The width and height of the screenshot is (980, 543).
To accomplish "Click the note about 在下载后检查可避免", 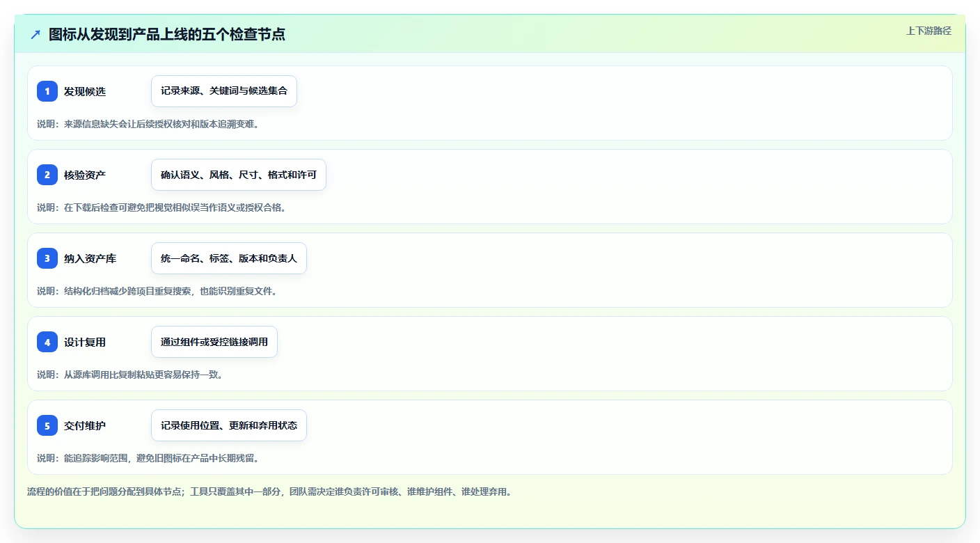I will pyautogui.click(x=161, y=207).
